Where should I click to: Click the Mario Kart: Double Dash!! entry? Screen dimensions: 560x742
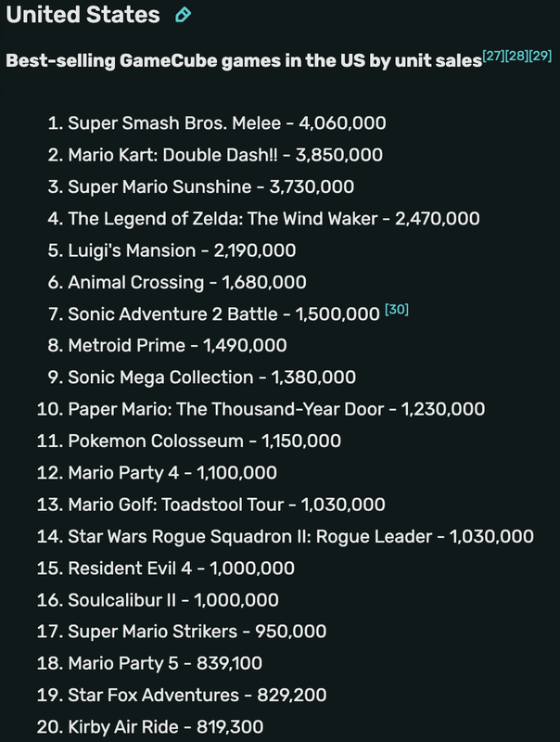click(225, 155)
